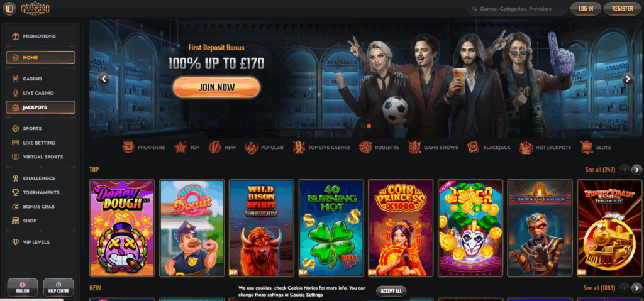This screenshot has height=301, width=644.
Task: Select the Game Shows category icon
Action: [414, 148]
